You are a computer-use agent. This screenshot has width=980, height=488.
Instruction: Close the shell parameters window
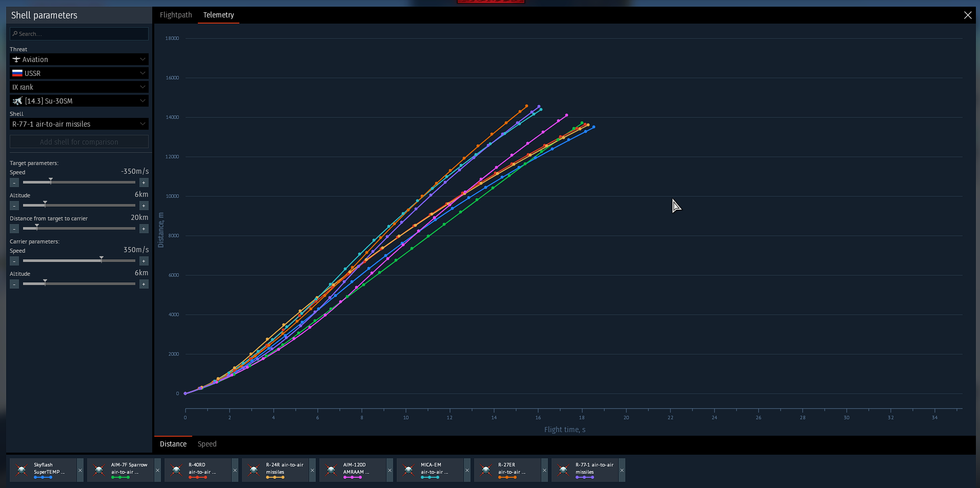pos(968,15)
